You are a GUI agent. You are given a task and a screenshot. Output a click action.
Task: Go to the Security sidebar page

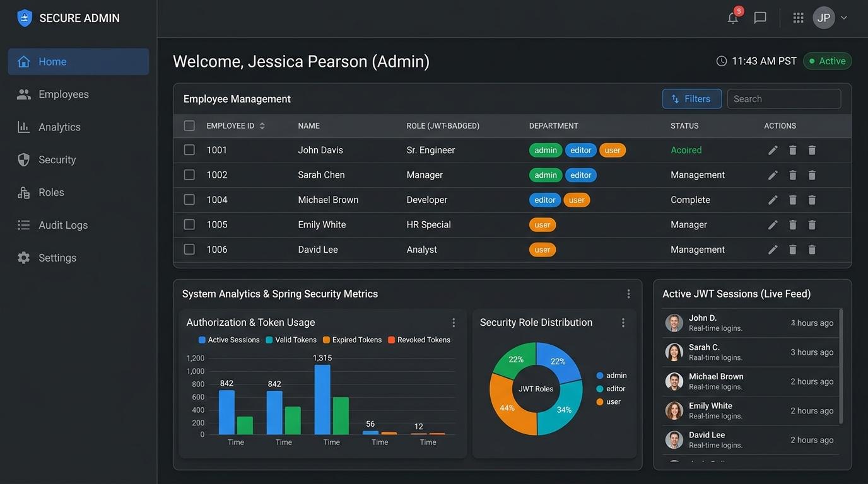click(x=78, y=160)
